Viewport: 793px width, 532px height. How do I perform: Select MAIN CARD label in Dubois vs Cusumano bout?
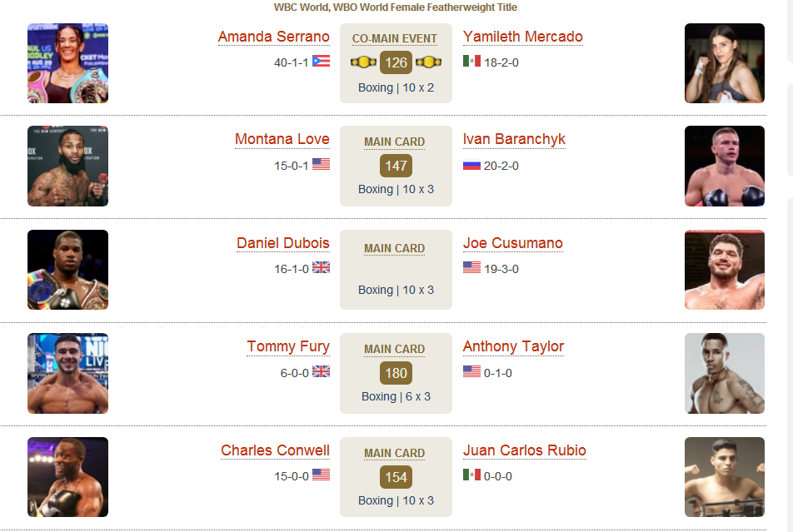(x=395, y=248)
